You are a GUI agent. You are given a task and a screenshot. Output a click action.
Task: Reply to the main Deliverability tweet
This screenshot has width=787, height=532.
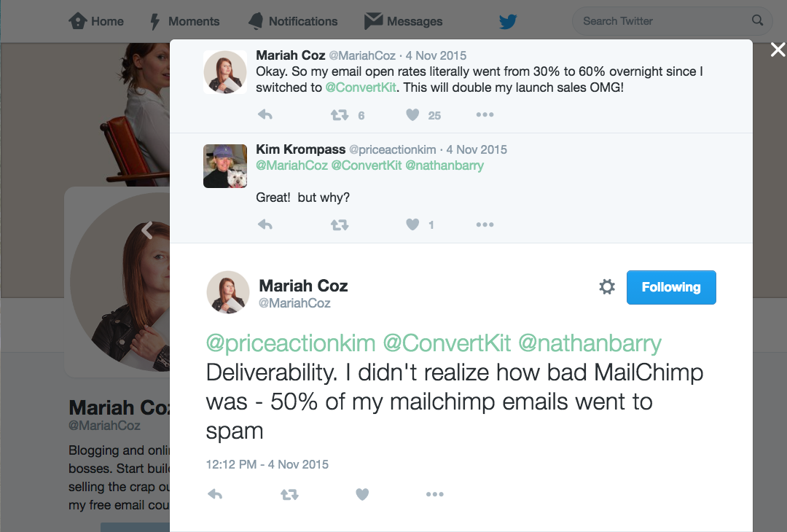click(215, 494)
